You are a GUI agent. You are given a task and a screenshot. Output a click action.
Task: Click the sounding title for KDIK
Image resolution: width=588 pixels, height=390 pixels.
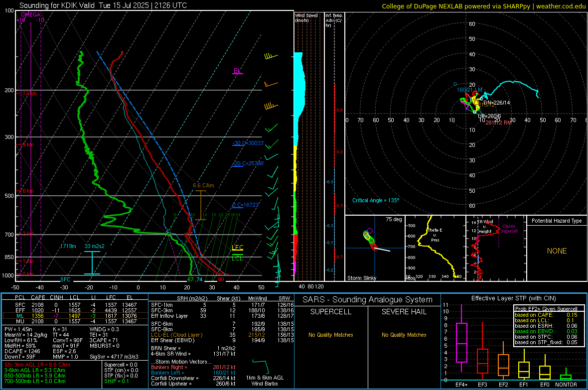pos(103,5)
